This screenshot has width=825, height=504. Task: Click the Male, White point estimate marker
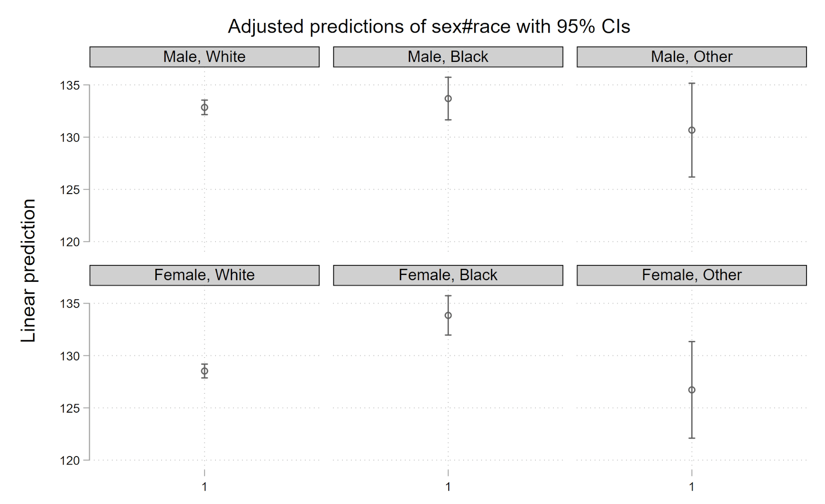click(205, 107)
